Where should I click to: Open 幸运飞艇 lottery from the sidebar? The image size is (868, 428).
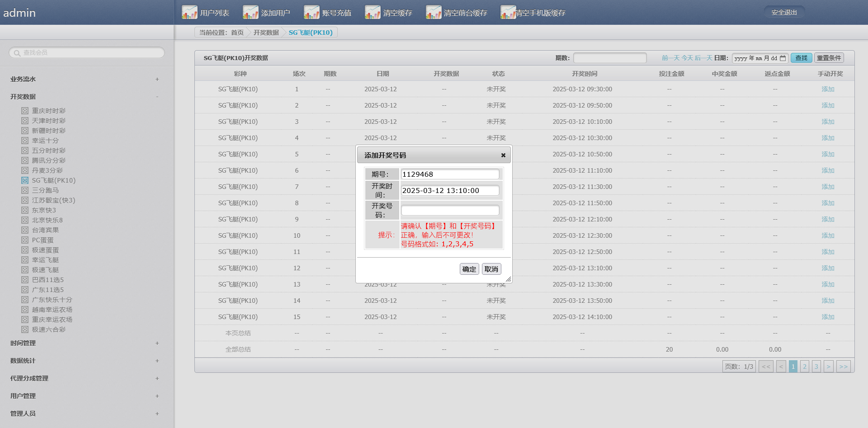(x=45, y=260)
